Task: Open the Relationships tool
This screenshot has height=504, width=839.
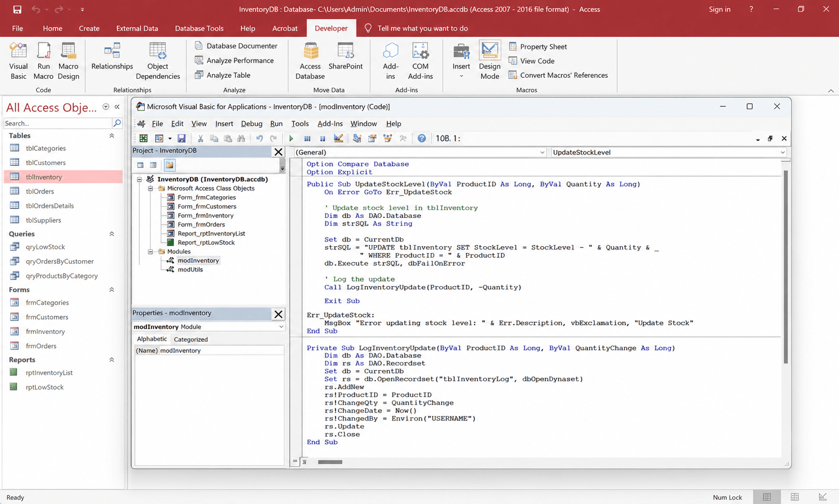Action: [x=112, y=57]
